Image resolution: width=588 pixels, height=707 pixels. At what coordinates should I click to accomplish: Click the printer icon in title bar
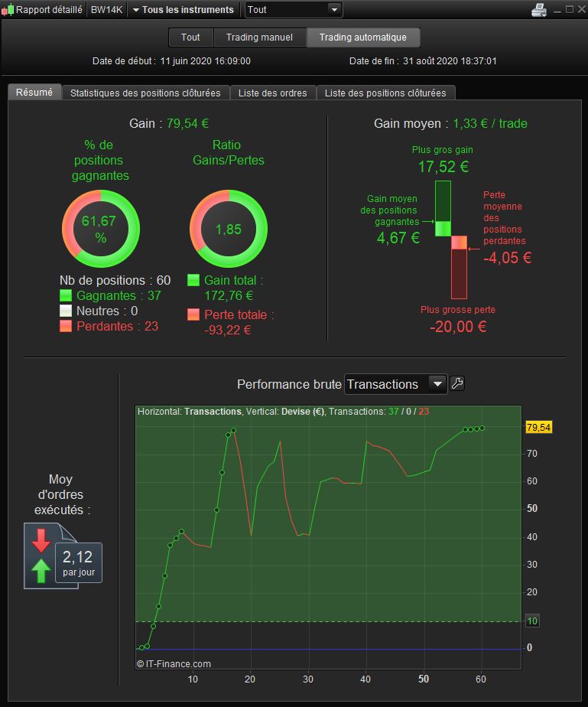tap(539, 9)
